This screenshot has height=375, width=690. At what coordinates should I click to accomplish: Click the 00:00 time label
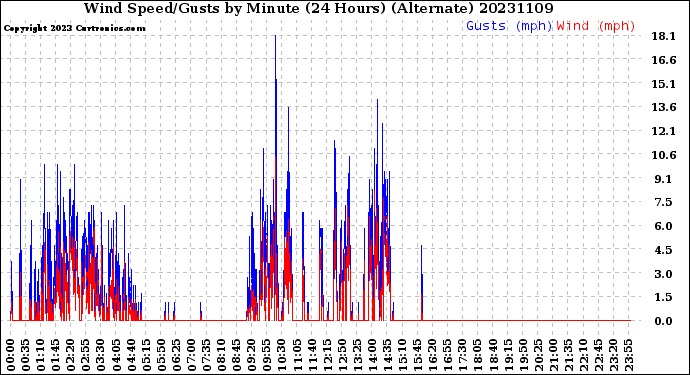click(x=11, y=355)
